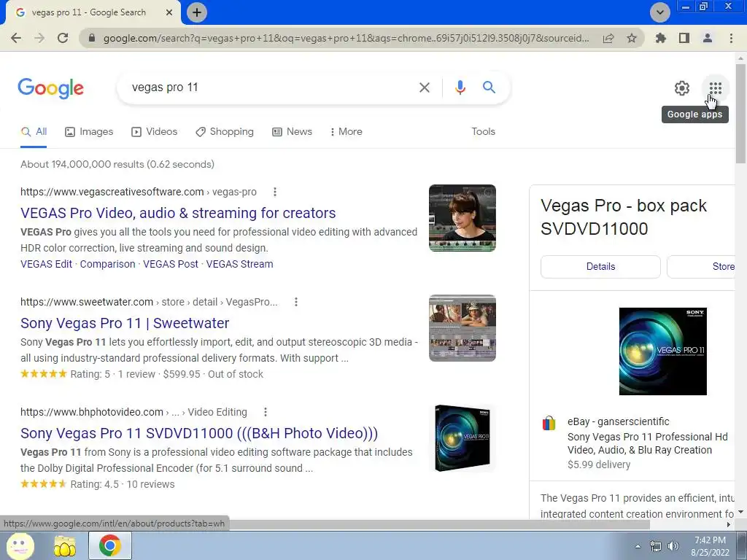
Task: Click the padlock site info icon
Action: coord(92,38)
